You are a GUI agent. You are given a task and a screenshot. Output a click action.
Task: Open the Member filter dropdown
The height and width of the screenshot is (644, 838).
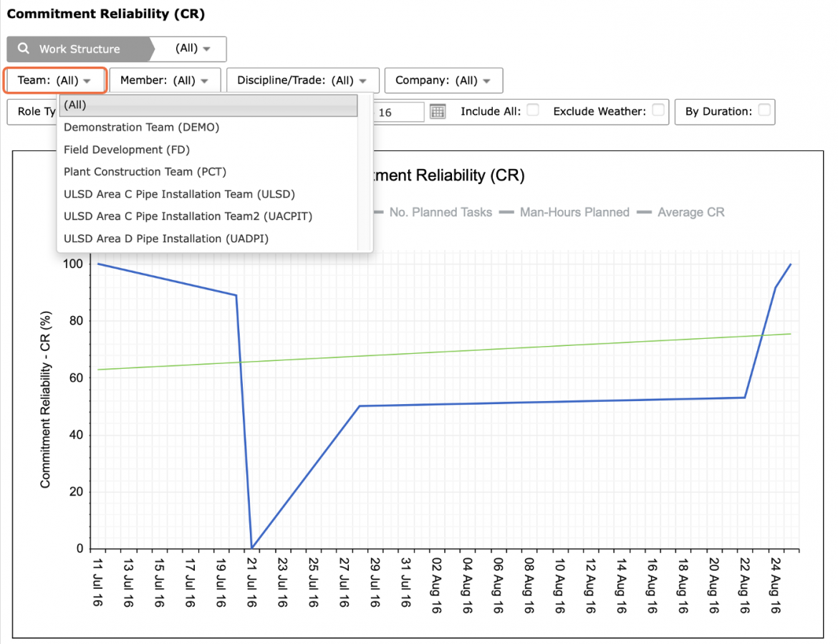(x=165, y=80)
